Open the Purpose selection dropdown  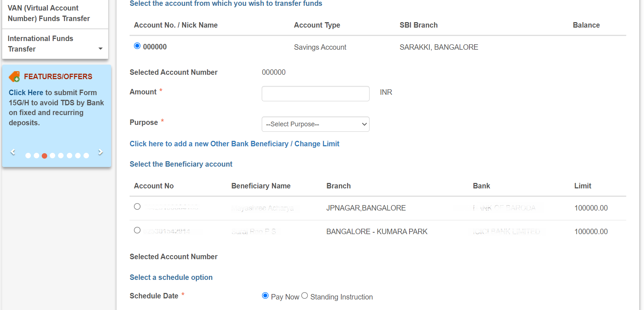click(x=315, y=124)
